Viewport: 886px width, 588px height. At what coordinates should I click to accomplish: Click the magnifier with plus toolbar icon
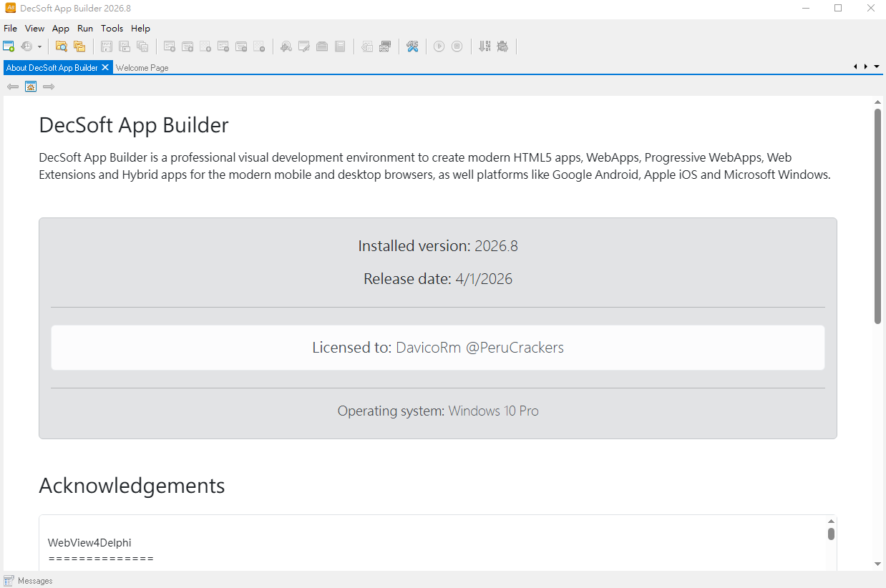click(286, 46)
